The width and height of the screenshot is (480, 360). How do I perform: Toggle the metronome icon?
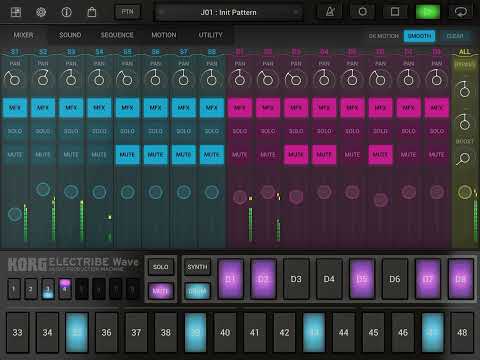(330, 12)
